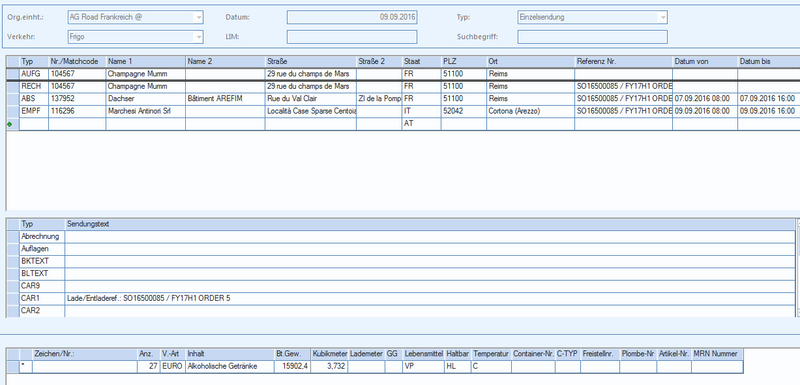
Task: Sort by Name 1 column header
Action: click(145, 62)
